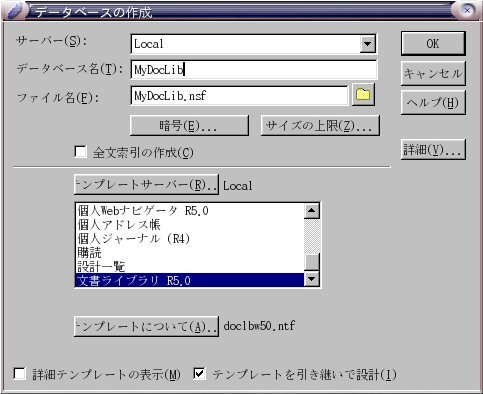Open ヘルプ(H) button
The image size is (483, 394).
(433, 103)
